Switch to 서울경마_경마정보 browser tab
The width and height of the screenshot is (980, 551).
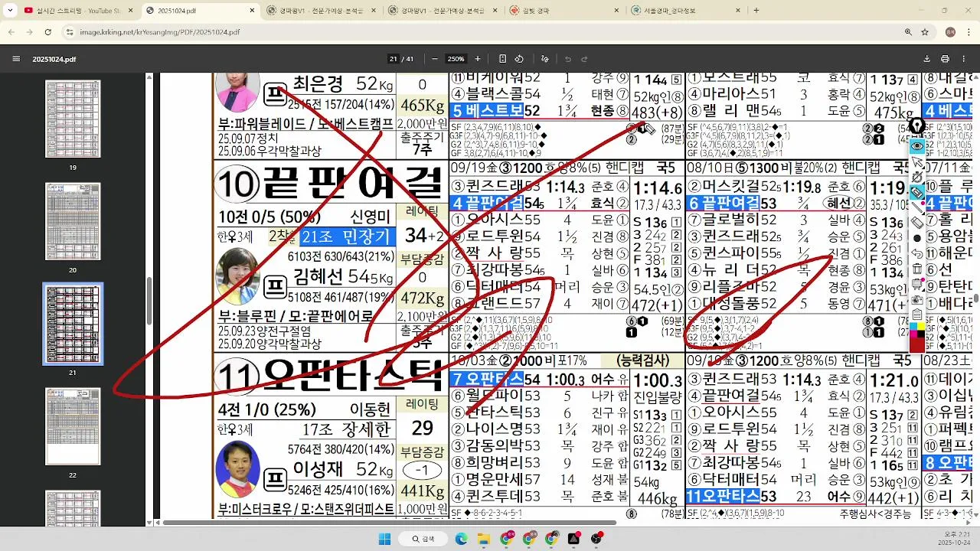point(685,11)
